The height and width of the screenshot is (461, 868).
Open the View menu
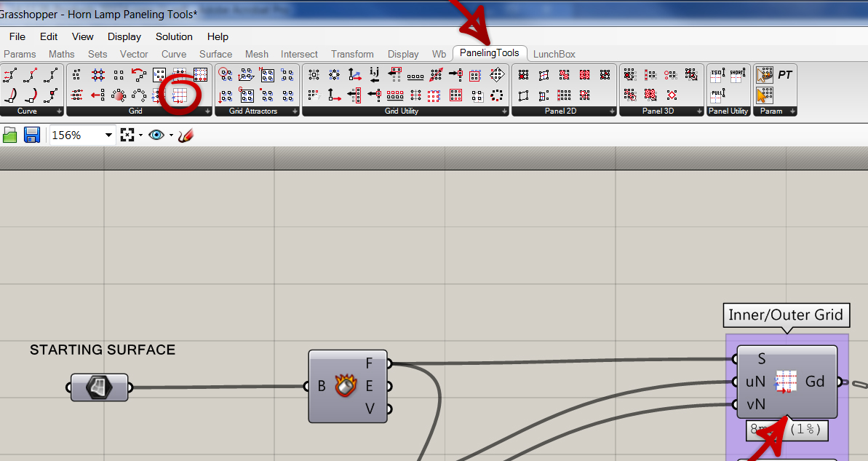pos(82,36)
